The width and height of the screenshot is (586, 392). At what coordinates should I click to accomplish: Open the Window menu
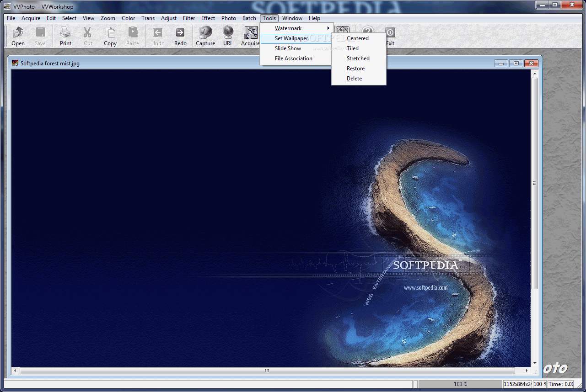click(292, 18)
